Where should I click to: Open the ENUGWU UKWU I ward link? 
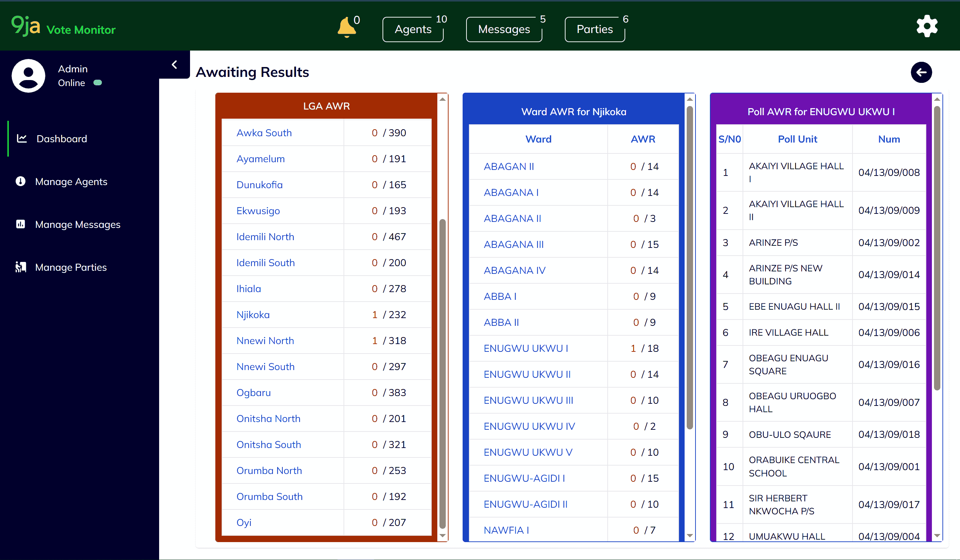tap(526, 348)
